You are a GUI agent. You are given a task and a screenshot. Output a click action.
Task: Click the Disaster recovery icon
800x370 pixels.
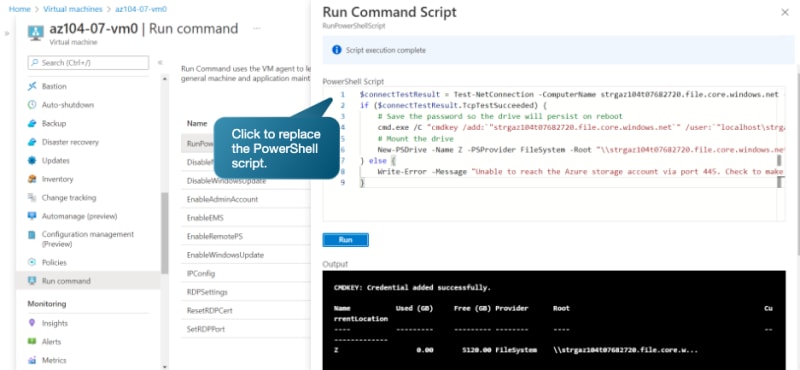pyautogui.click(x=32, y=142)
